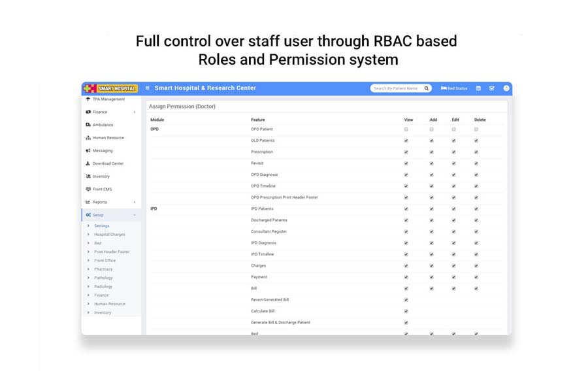This screenshot has width=588, height=381.
Task: Click the Search By Patient Name field
Action: pyautogui.click(x=397, y=88)
